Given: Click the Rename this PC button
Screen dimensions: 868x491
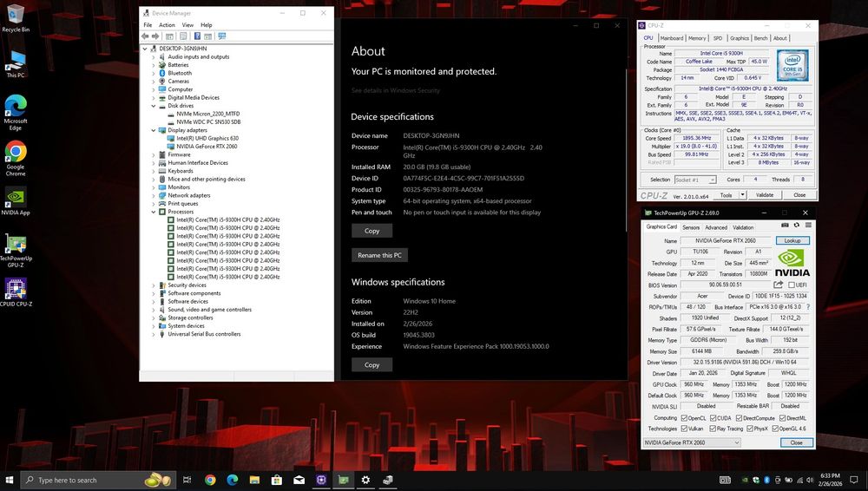Looking at the screenshot, I should tap(380, 255).
